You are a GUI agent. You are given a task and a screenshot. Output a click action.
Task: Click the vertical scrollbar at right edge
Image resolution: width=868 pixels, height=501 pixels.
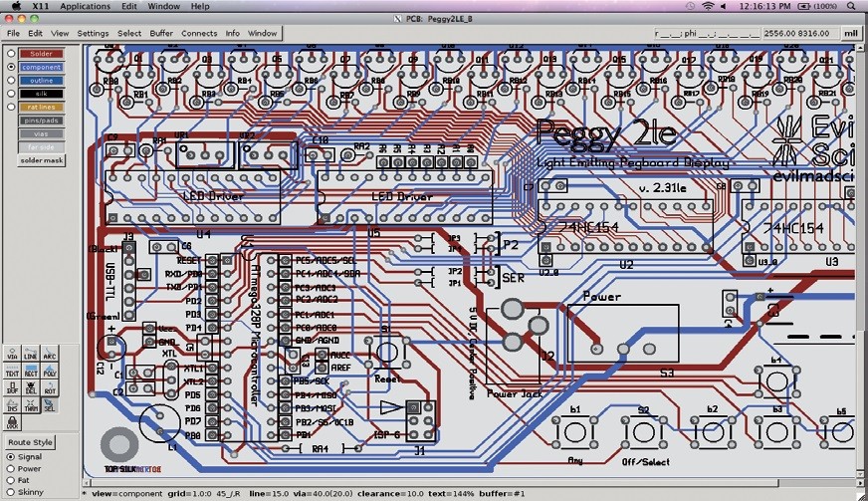point(861,261)
